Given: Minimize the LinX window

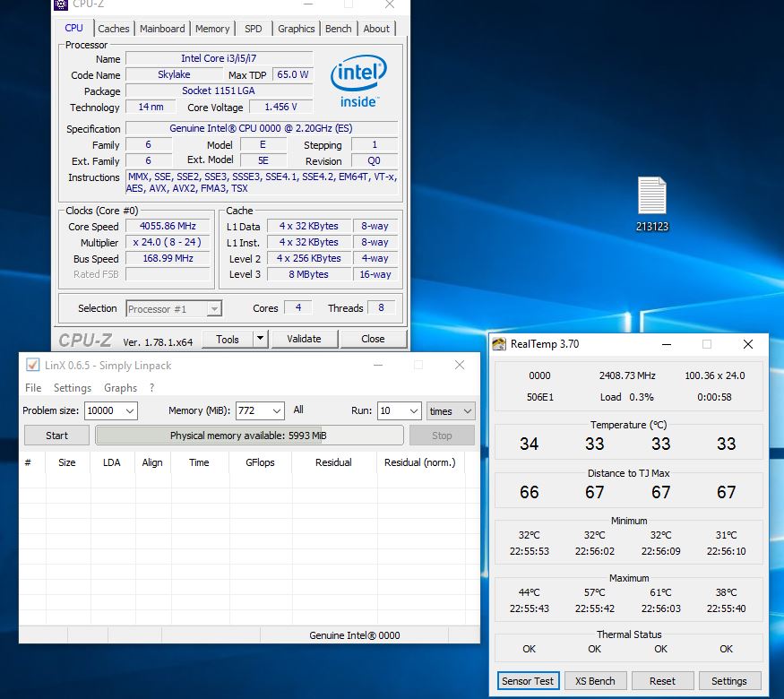Looking at the screenshot, I should [376, 366].
